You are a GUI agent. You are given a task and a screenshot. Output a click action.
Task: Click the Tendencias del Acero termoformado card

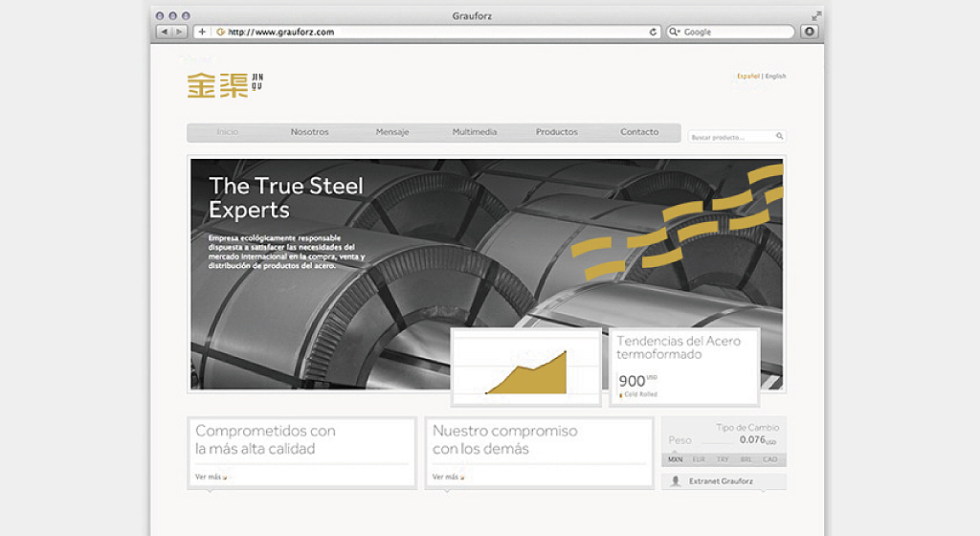click(x=684, y=368)
